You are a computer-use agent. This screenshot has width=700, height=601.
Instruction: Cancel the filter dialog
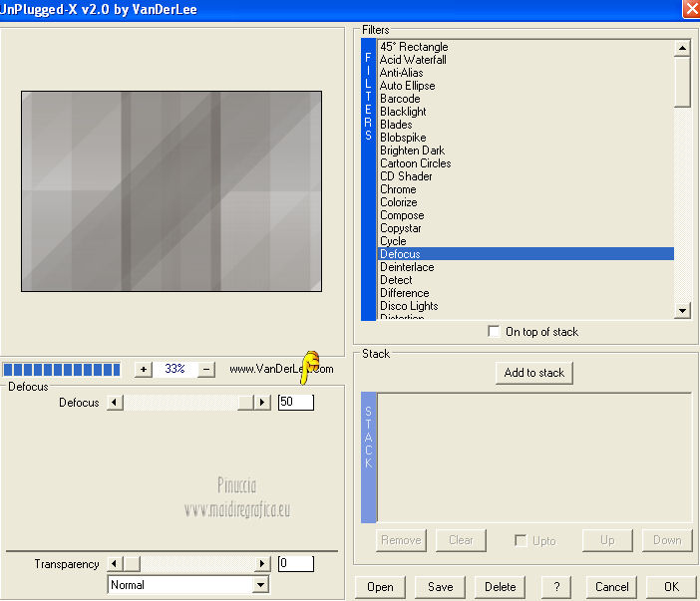click(x=611, y=587)
